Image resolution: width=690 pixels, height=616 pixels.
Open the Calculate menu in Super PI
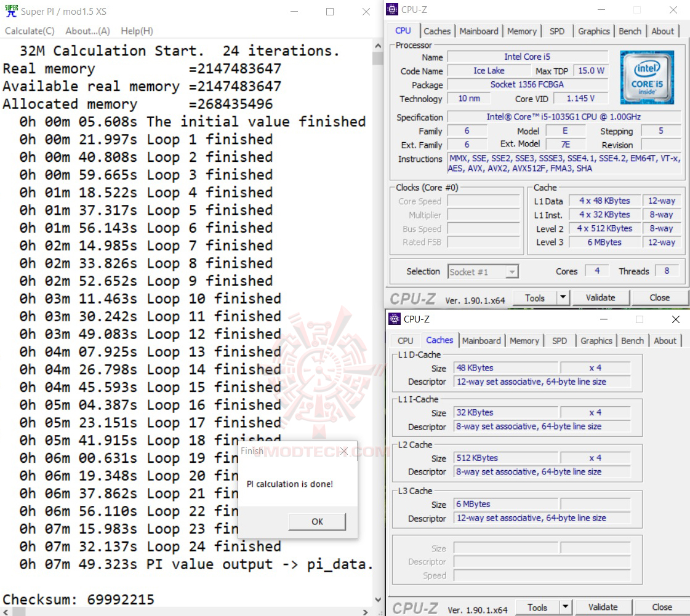pos(30,31)
